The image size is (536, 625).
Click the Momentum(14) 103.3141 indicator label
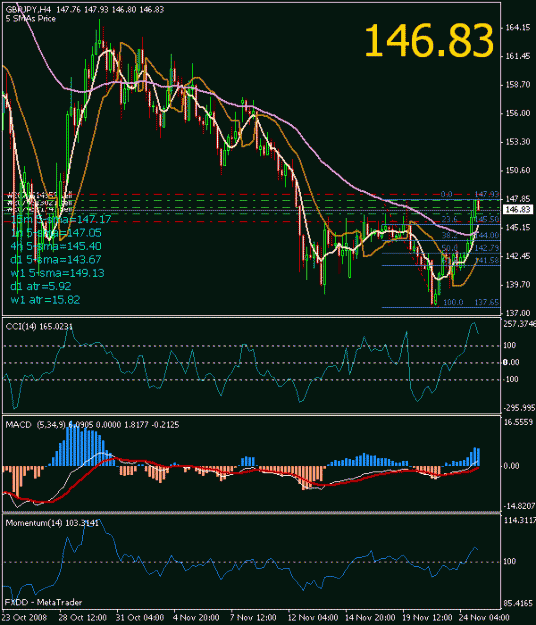52,523
